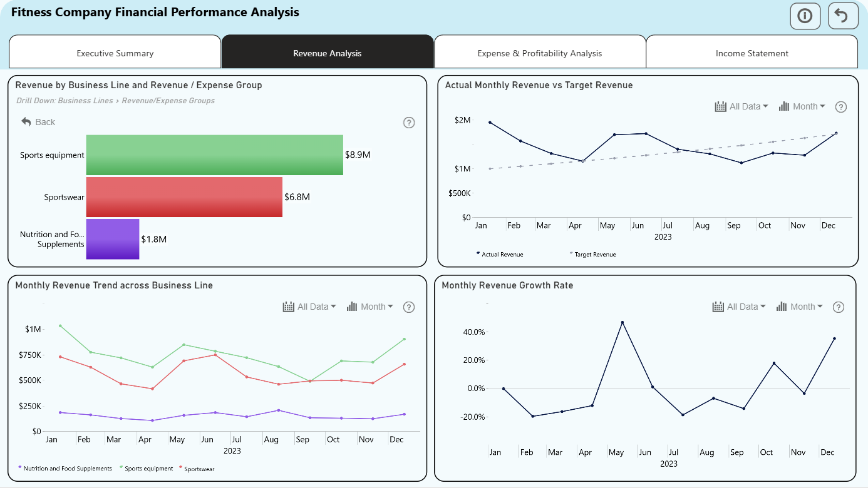Click the Target Revenue legend entry
Image resolution: width=868 pixels, height=488 pixels.
click(592, 255)
